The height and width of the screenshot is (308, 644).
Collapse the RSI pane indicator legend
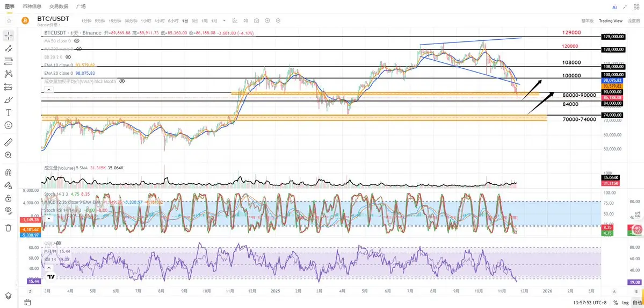[x=48, y=268]
